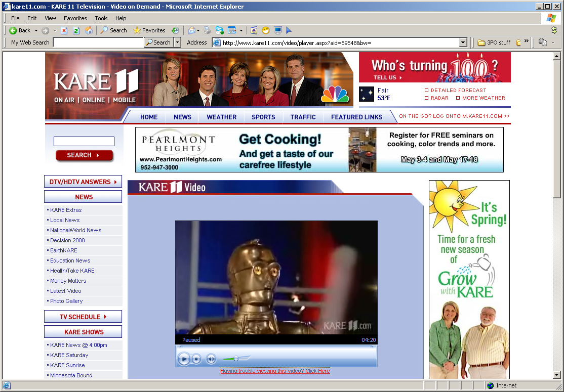Click the Print icon in toolbar

[208, 30]
